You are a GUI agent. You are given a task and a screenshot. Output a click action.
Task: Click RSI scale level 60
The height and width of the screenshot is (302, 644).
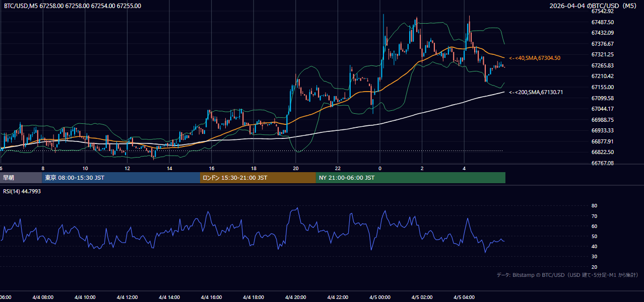(594, 226)
